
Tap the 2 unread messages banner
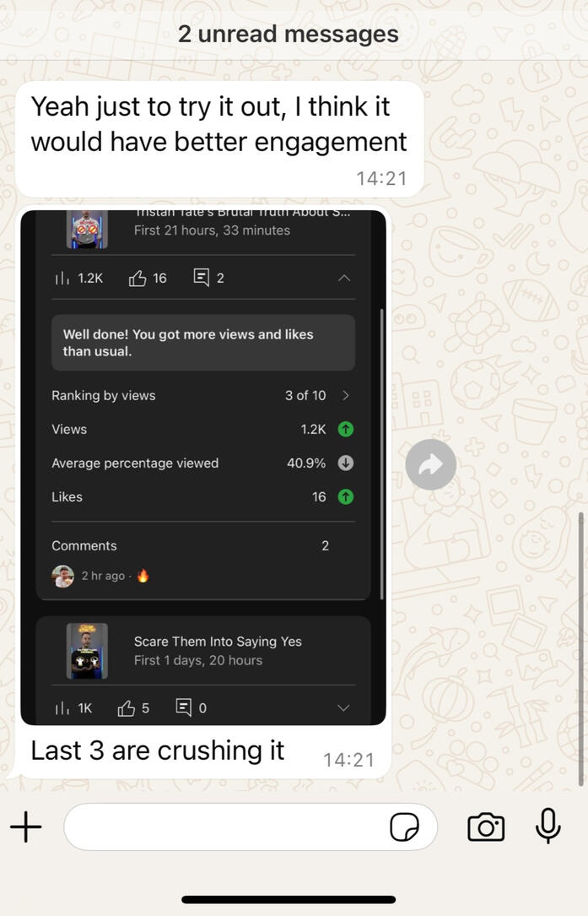tap(289, 34)
